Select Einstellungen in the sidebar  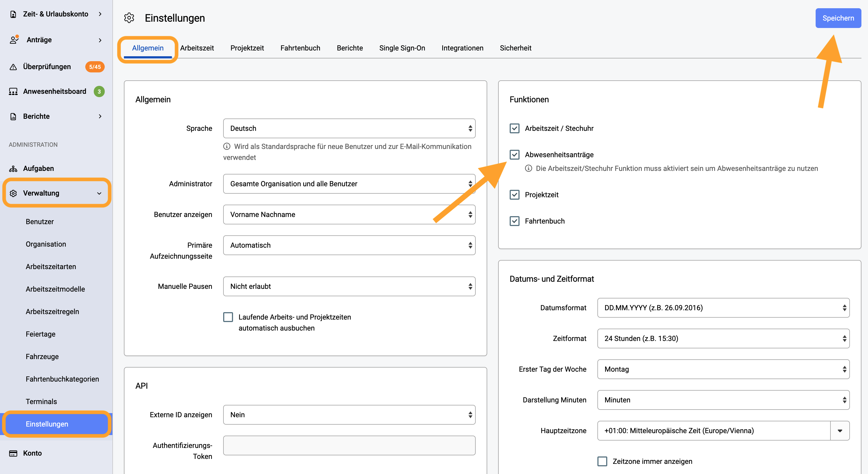pos(56,424)
